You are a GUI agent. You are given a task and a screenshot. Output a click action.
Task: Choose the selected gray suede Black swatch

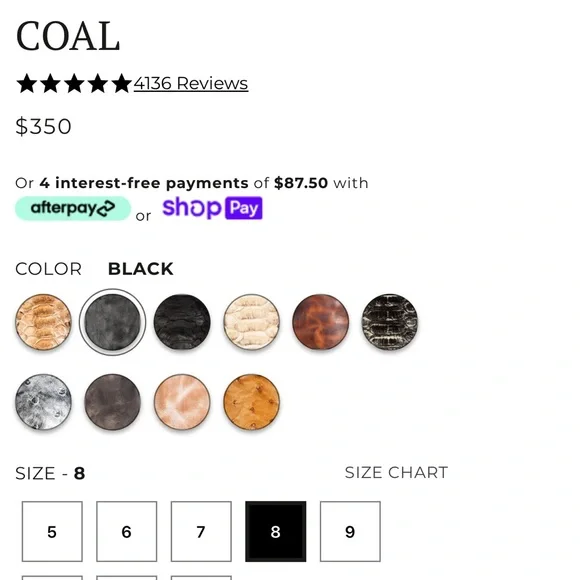(x=112, y=322)
